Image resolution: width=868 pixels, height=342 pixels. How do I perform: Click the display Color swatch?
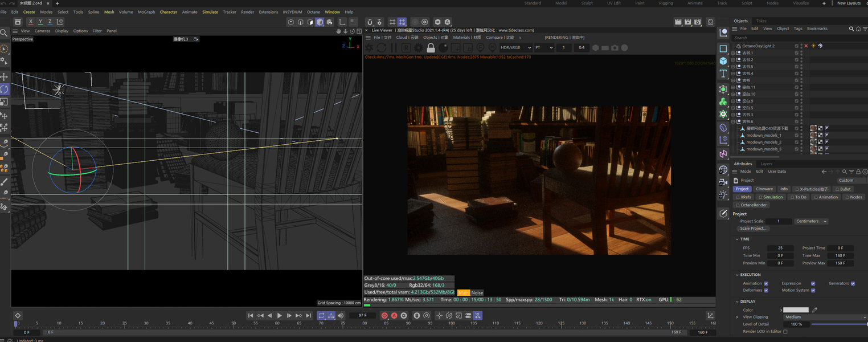click(x=796, y=310)
